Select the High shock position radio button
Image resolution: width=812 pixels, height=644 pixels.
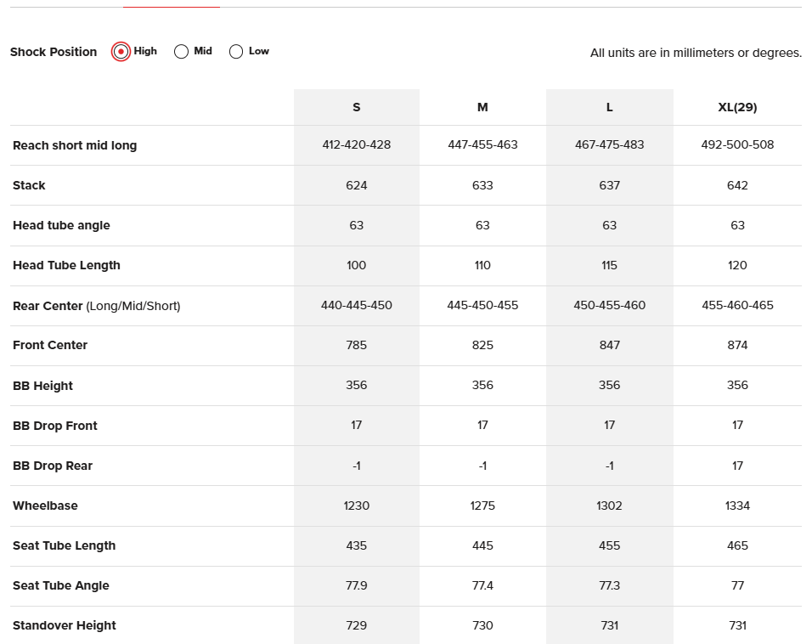pyautogui.click(x=121, y=52)
